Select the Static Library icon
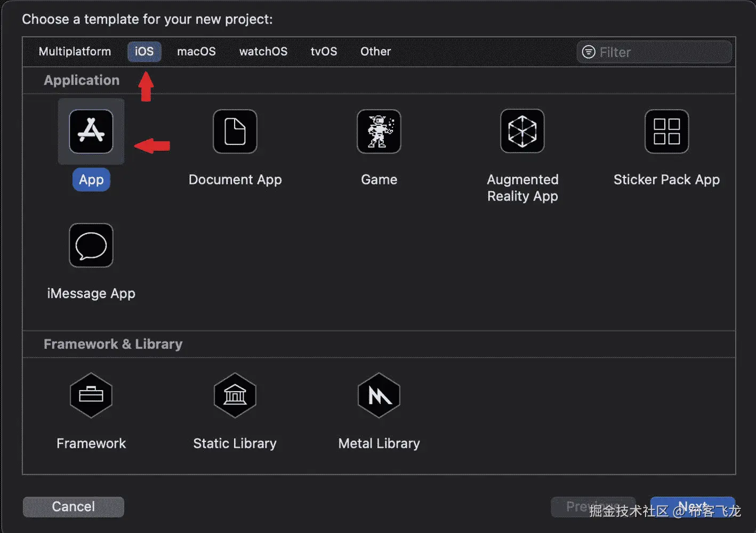The image size is (756, 533). coord(235,395)
